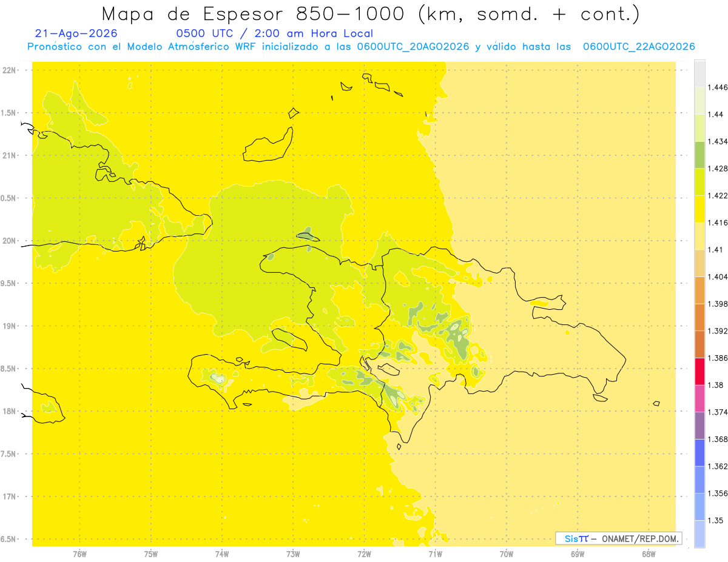The height and width of the screenshot is (562, 728).
Task: Click latitude label "18N"
Action: (9, 412)
